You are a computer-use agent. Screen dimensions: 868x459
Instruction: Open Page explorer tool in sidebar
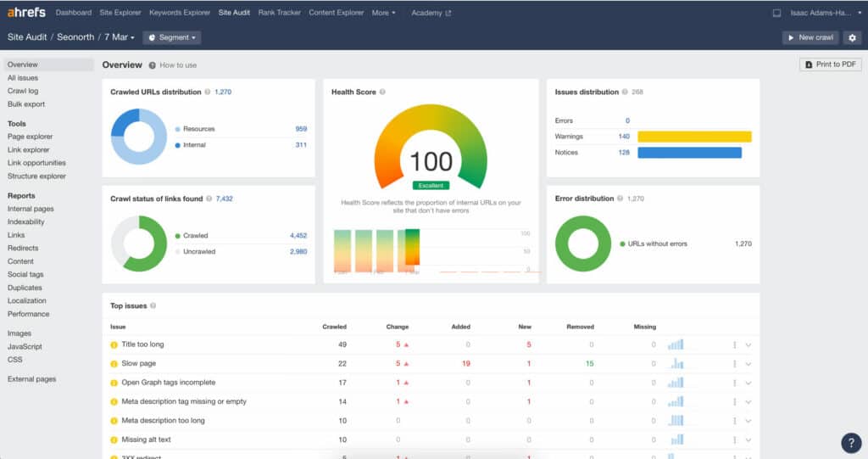point(30,137)
